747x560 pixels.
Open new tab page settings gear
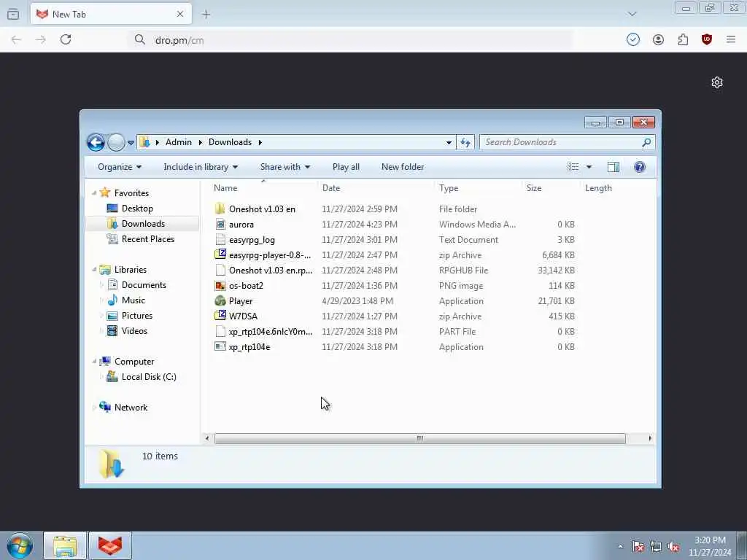pos(716,82)
